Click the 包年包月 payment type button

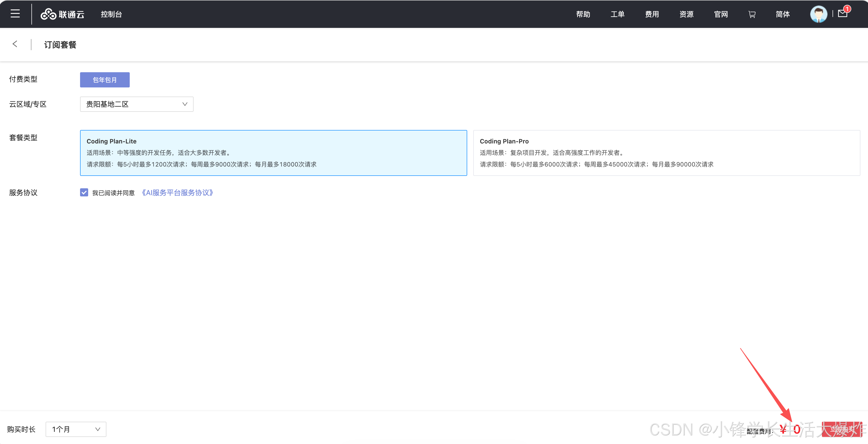tap(105, 80)
